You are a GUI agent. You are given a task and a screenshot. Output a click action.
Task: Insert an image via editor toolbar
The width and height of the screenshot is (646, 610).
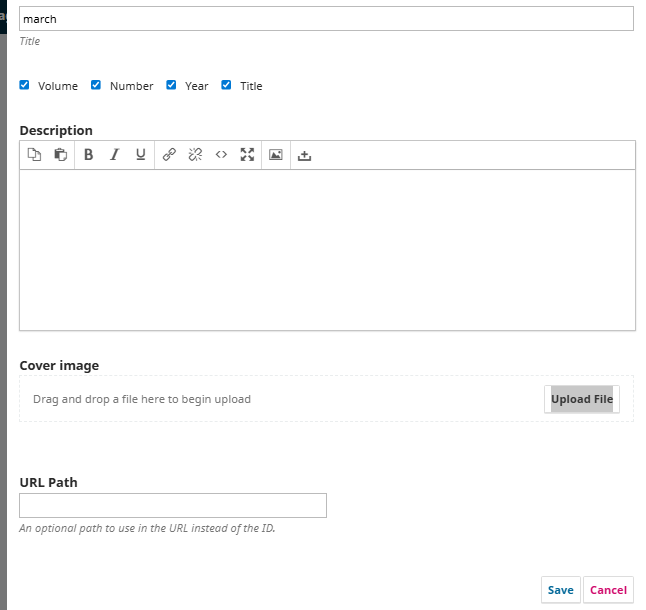(x=276, y=155)
